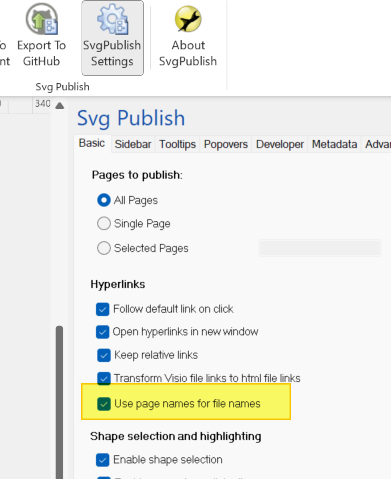Toggle Follow default link on click

pos(102,309)
